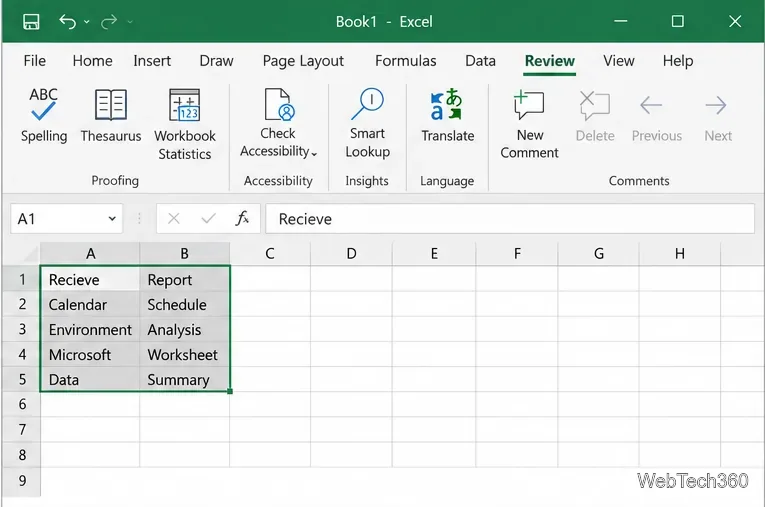Viewport: 765px width, 507px height.
Task: Click the Redo arrow icon
Action: (109, 21)
